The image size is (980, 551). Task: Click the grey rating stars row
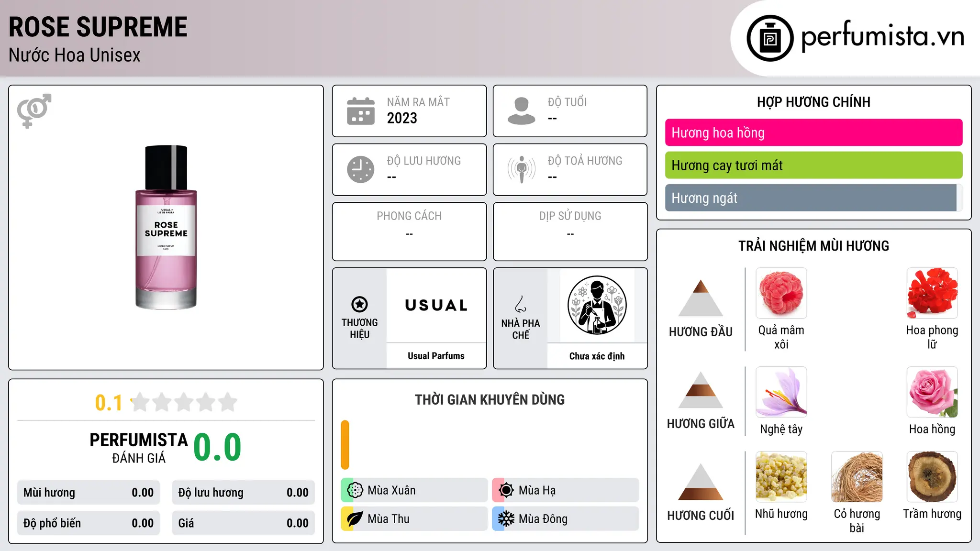(x=184, y=402)
